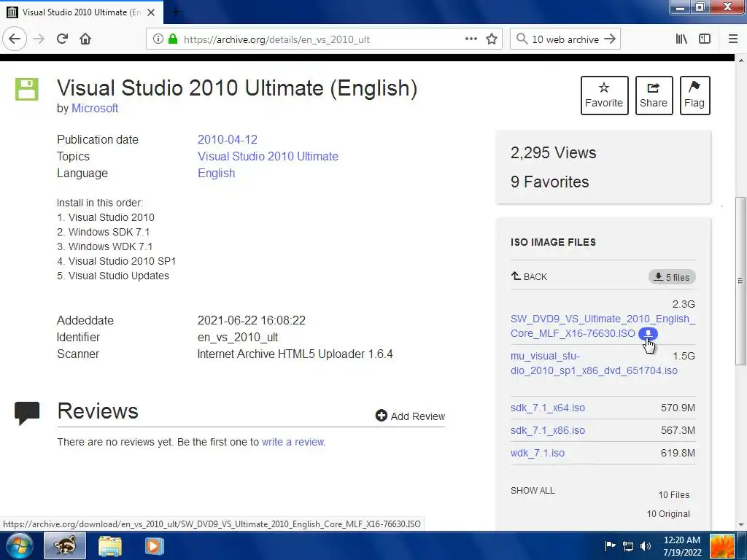Share this archive item
This screenshot has width=747, height=560.
pos(654,96)
